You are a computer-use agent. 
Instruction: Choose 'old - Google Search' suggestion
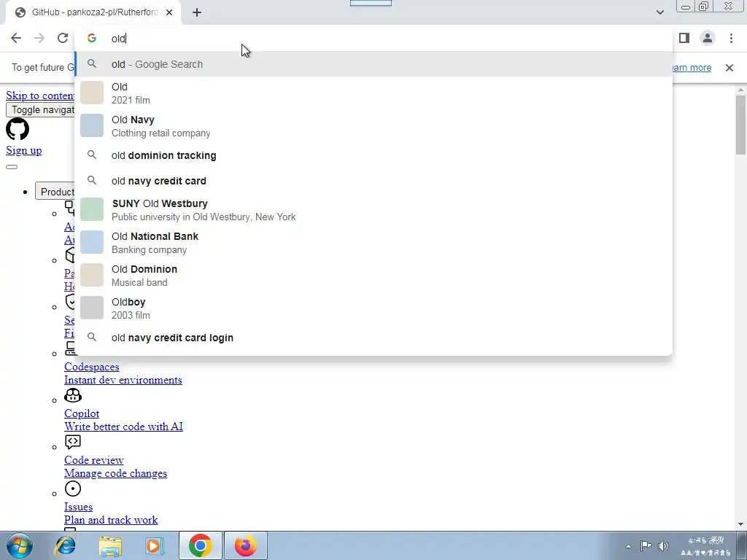click(373, 64)
